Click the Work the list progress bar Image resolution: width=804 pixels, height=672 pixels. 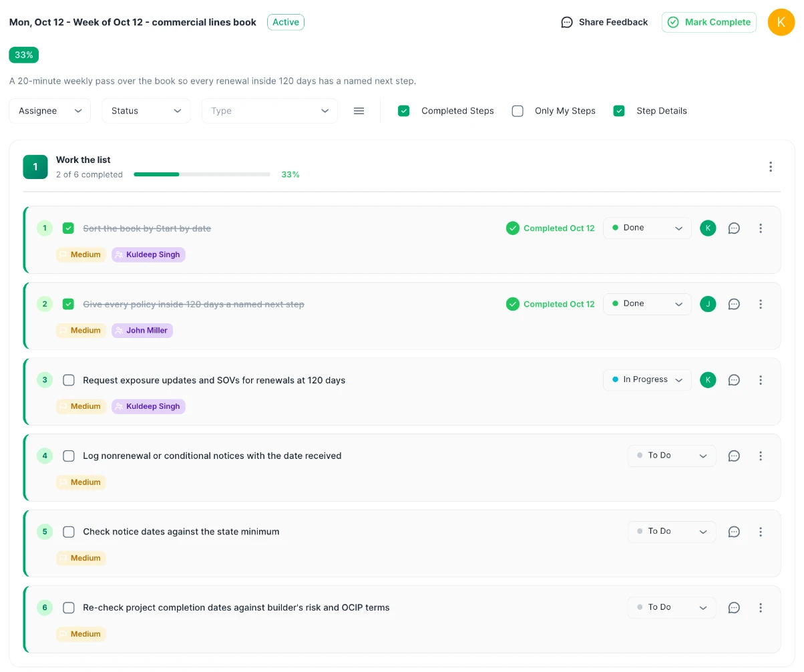coord(202,174)
